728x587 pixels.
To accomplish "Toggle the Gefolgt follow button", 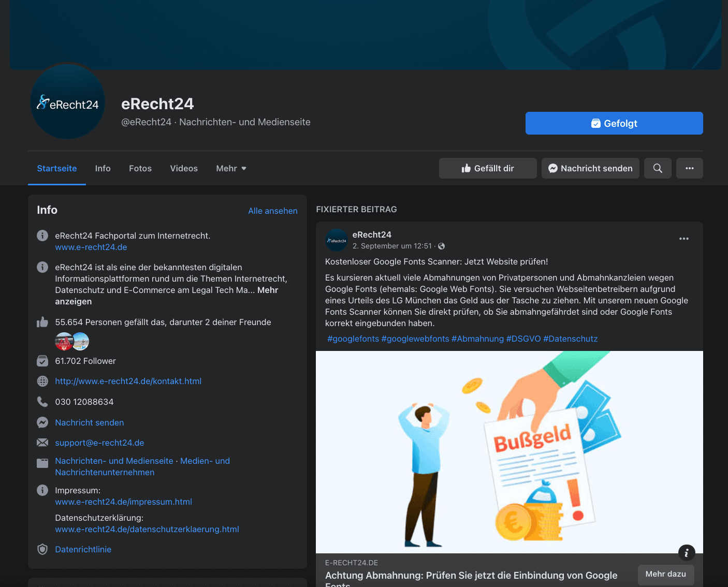I will tap(614, 123).
